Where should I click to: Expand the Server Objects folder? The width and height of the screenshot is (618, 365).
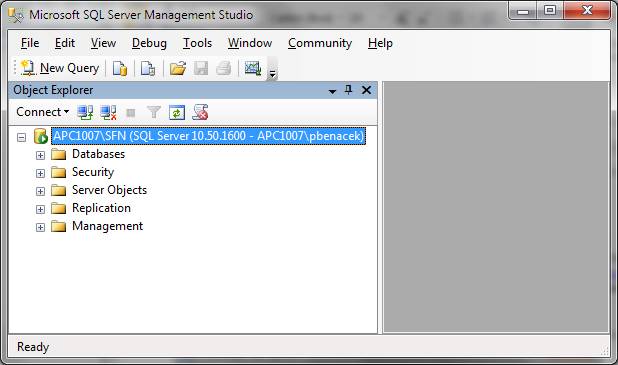pyautogui.click(x=40, y=192)
